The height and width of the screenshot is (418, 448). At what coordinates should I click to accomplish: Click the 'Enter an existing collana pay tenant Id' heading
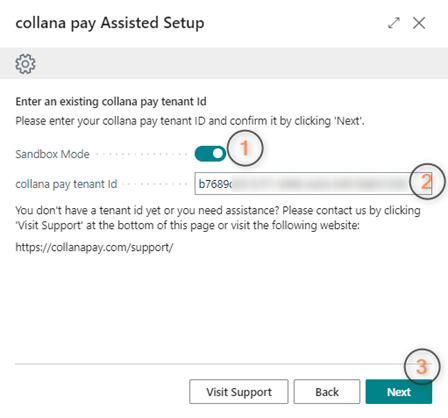coord(111,101)
